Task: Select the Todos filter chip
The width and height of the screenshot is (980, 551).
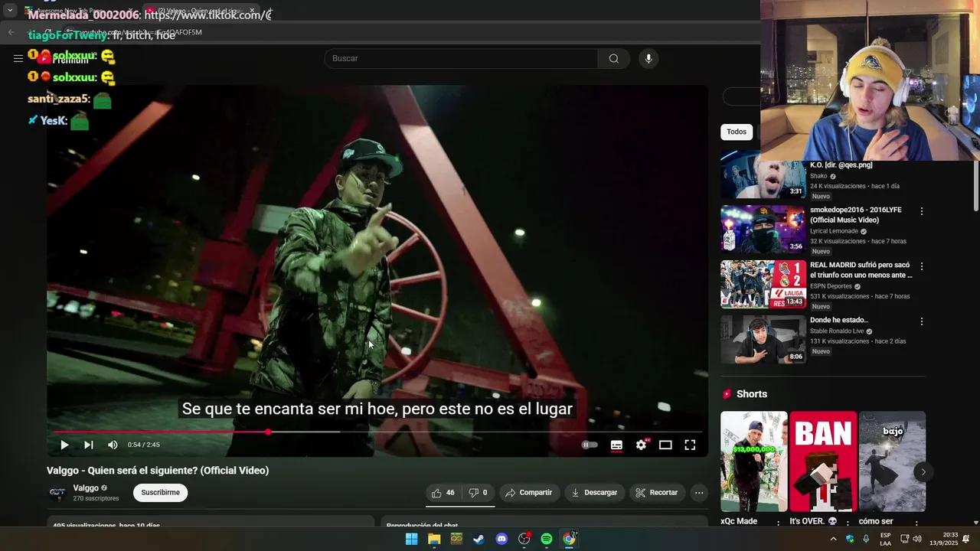Action: pyautogui.click(x=737, y=132)
